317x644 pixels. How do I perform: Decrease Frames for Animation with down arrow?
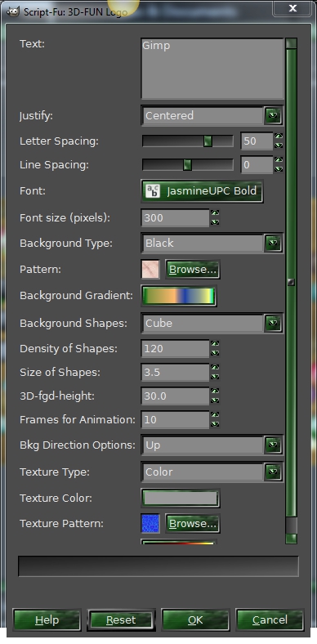click(215, 424)
